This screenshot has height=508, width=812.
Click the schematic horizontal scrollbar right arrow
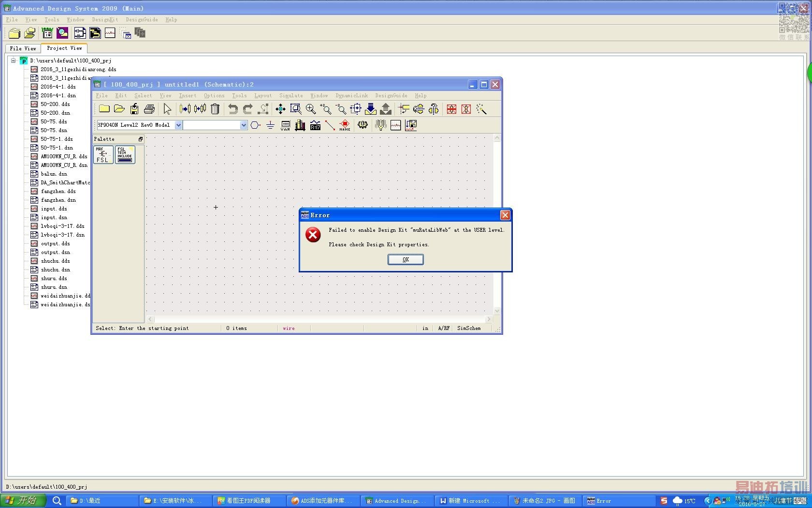click(x=489, y=319)
